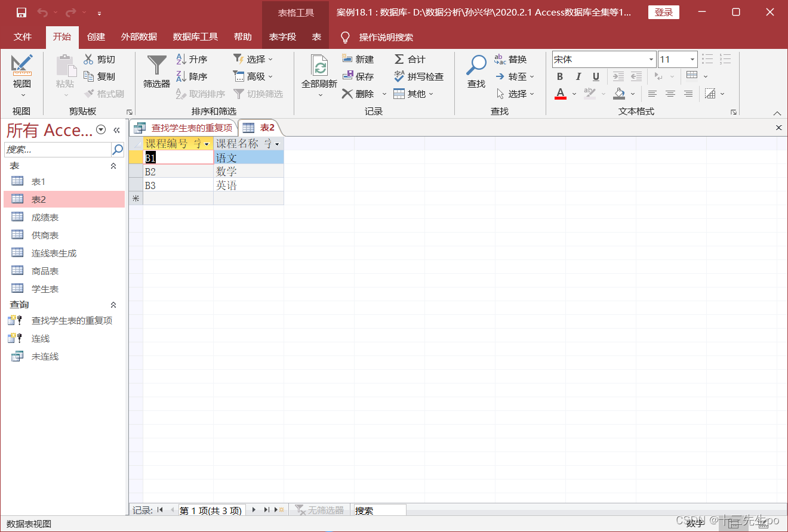Run spell check (拼写检查)
Viewport: 788px width, 532px height.
418,76
